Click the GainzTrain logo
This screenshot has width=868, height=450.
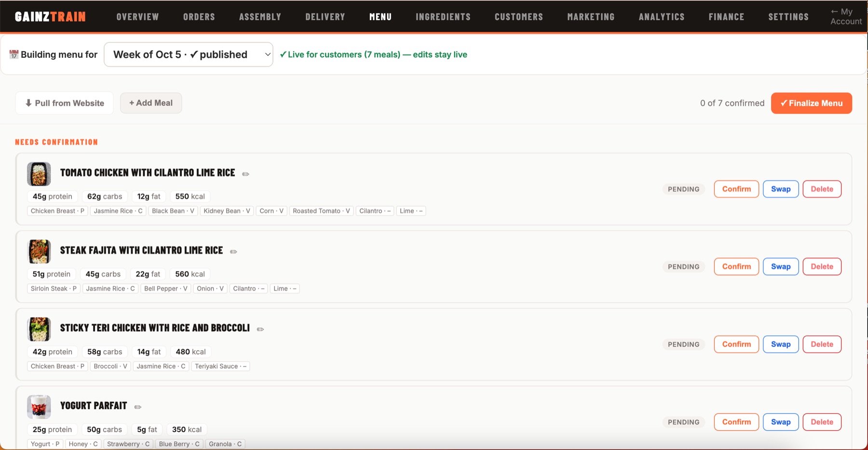click(x=50, y=17)
